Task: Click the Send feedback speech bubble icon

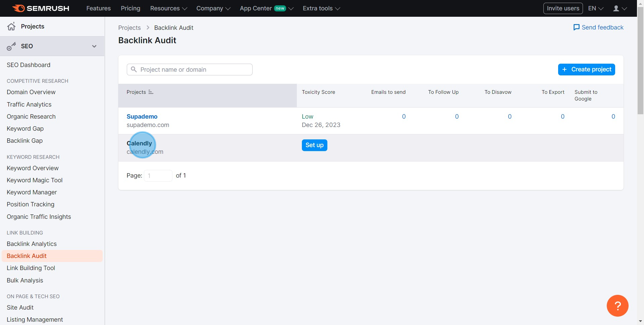Action: (576, 27)
